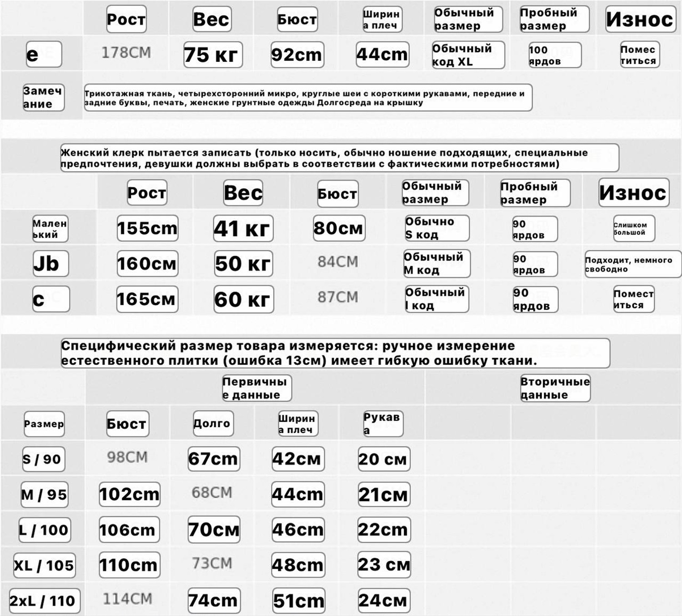This screenshot has height=616, width=682.
Task: Click the 'Трикотажная ткань' remark text
Action: 308,97
